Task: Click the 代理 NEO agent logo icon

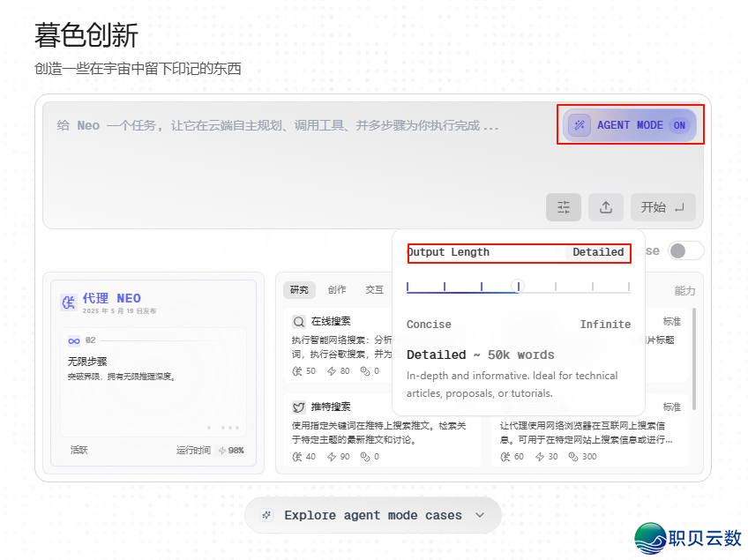Action: [x=68, y=302]
